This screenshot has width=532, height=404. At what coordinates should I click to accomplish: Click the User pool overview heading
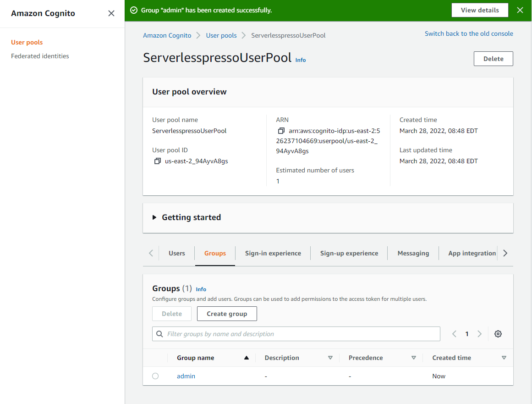pyautogui.click(x=189, y=92)
